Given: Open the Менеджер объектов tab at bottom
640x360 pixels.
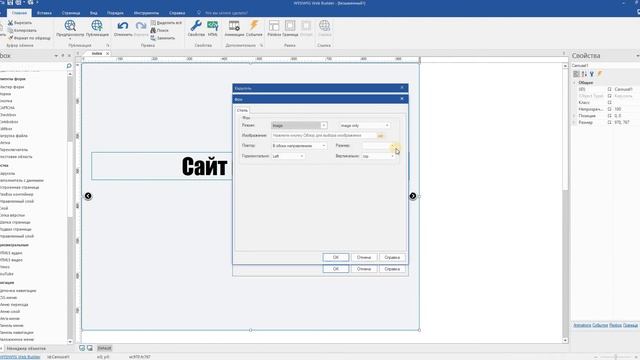Looking at the screenshot, I should pyautogui.click(x=26, y=349).
